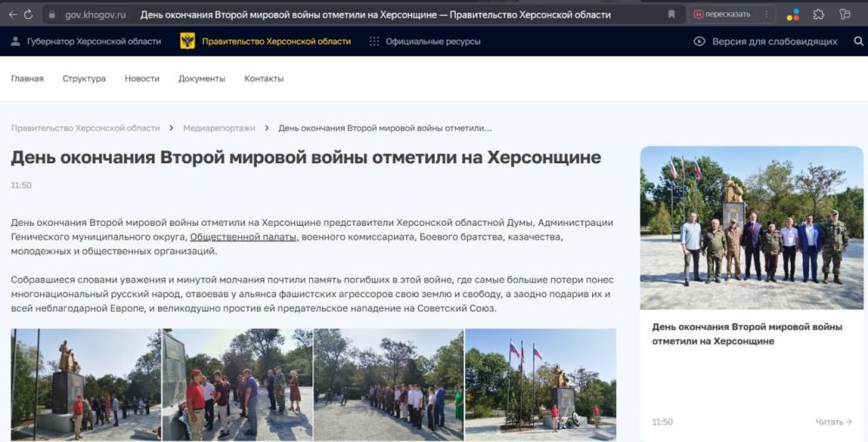Bookmark this page with bookmark icon
Viewport: 868px width, 442px height.
click(672, 15)
